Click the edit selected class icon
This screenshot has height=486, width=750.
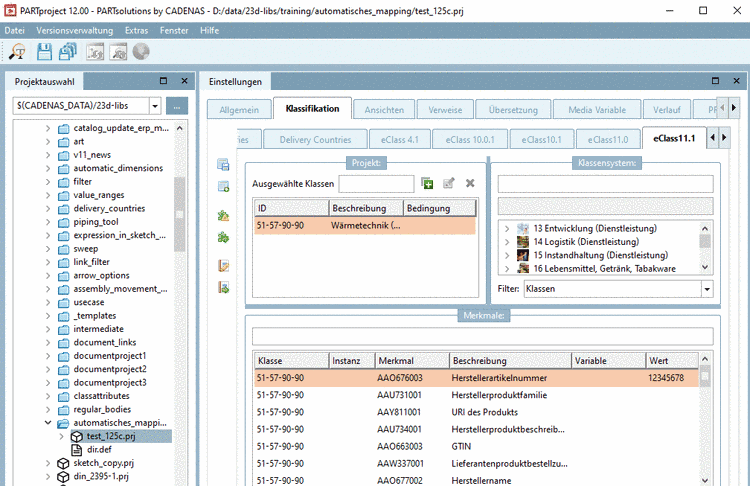449,183
